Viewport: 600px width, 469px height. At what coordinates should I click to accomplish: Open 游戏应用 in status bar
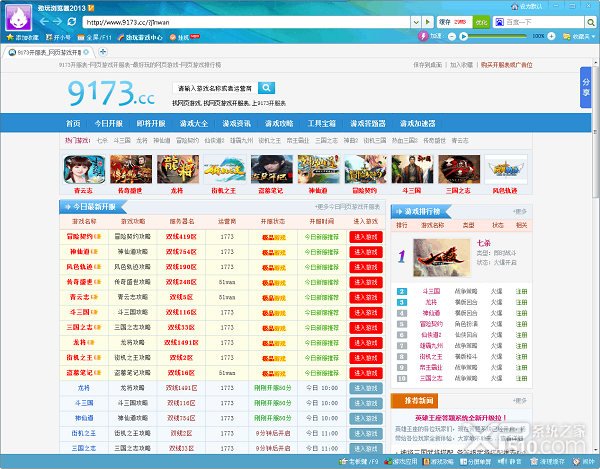pyautogui.click(x=401, y=462)
